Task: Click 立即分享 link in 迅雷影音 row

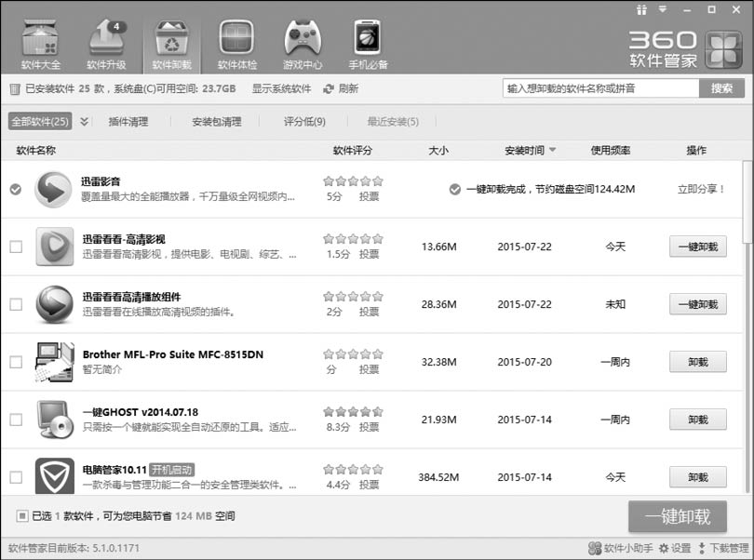Action: pyautogui.click(x=701, y=190)
